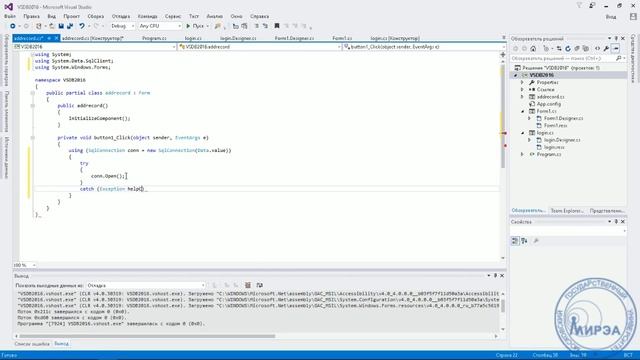This screenshot has height=360, width=640.
Task: Open the Файл menu
Action: click(x=10, y=16)
